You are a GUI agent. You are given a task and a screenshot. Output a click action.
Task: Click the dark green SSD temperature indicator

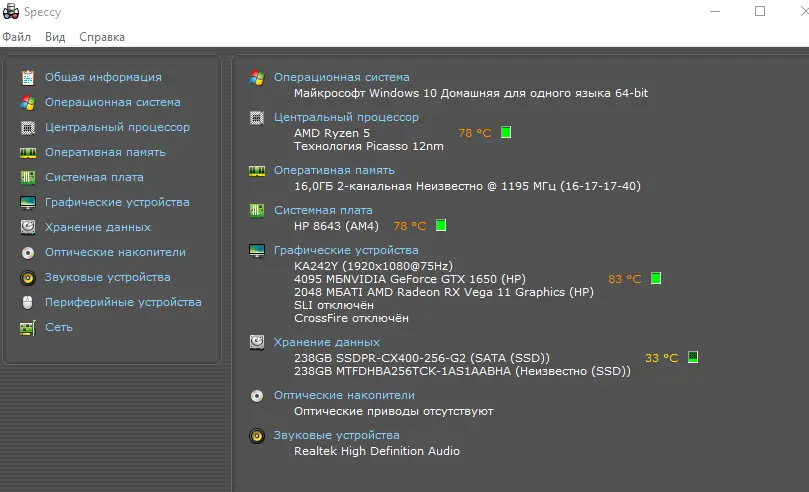click(693, 357)
